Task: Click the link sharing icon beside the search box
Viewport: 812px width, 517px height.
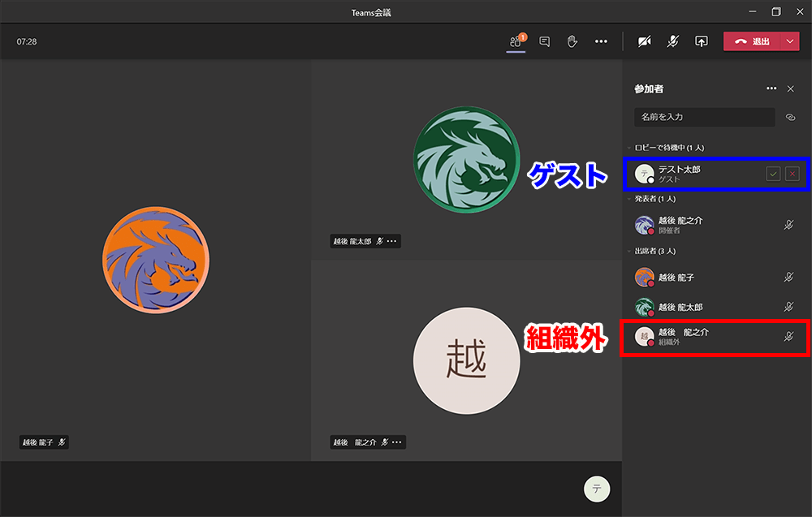Action: [x=791, y=117]
